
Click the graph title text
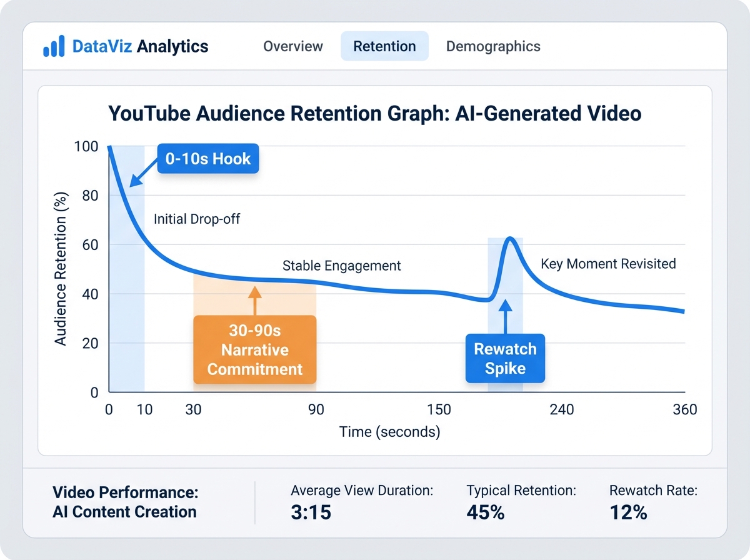[374, 113]
